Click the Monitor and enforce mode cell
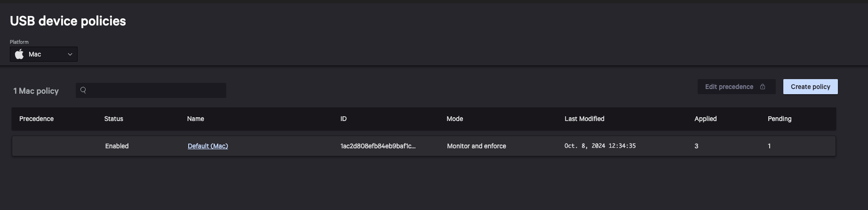Viewport: 868px width, 210px height. coord(476,146)
